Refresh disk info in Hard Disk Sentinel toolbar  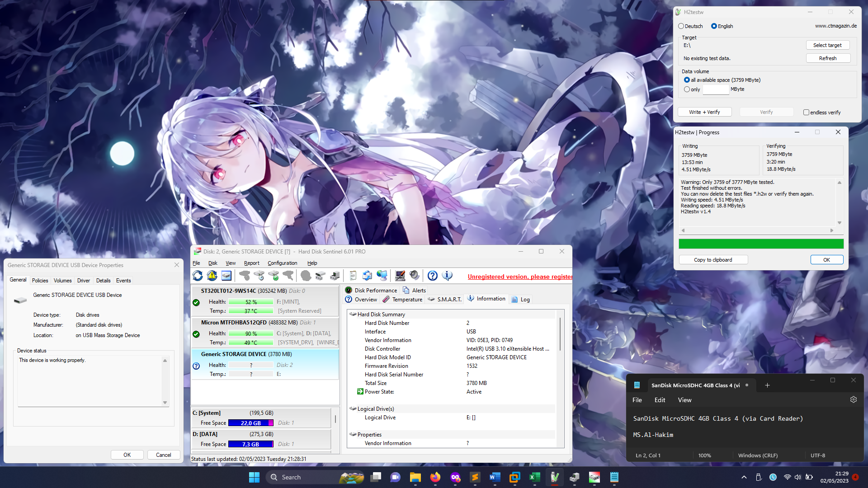pyautogui.click(x=198, y=275)
